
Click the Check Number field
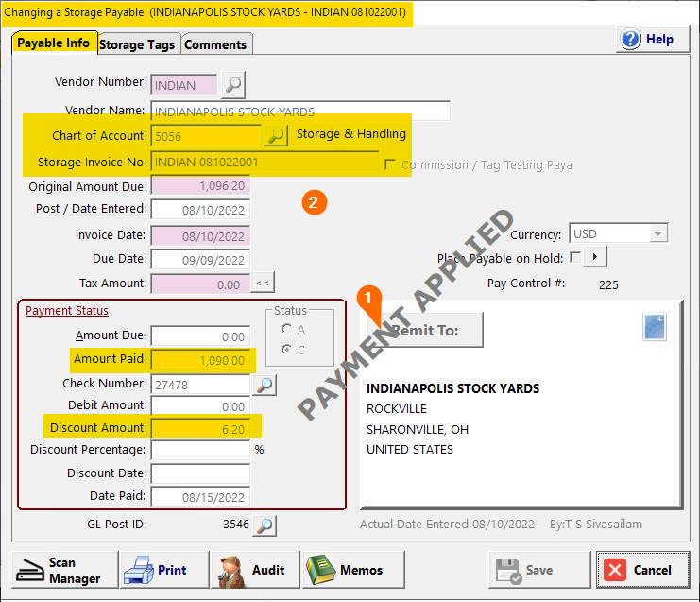200,385
